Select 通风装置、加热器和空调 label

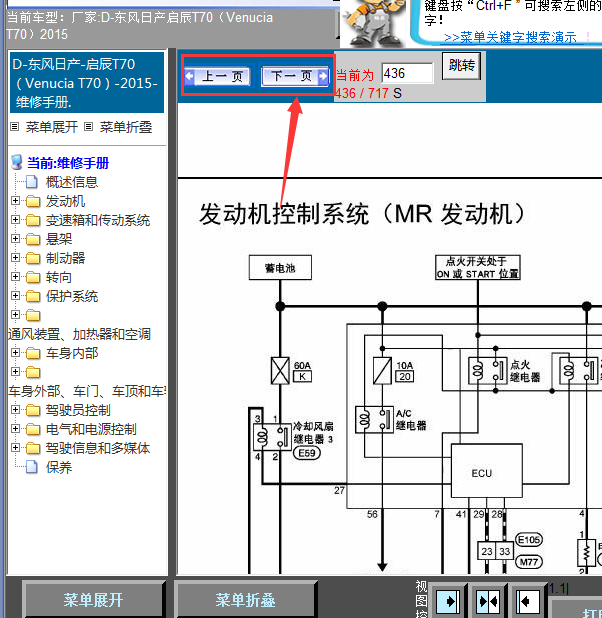pyautogui.click(x=79, y=334)
